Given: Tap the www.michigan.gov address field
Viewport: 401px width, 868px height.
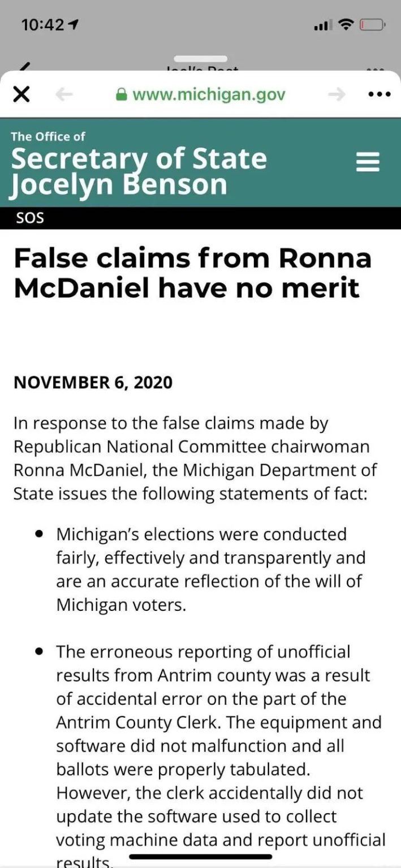Looking at the screenshot, I should pyautogui.click(x=201, y=94).
